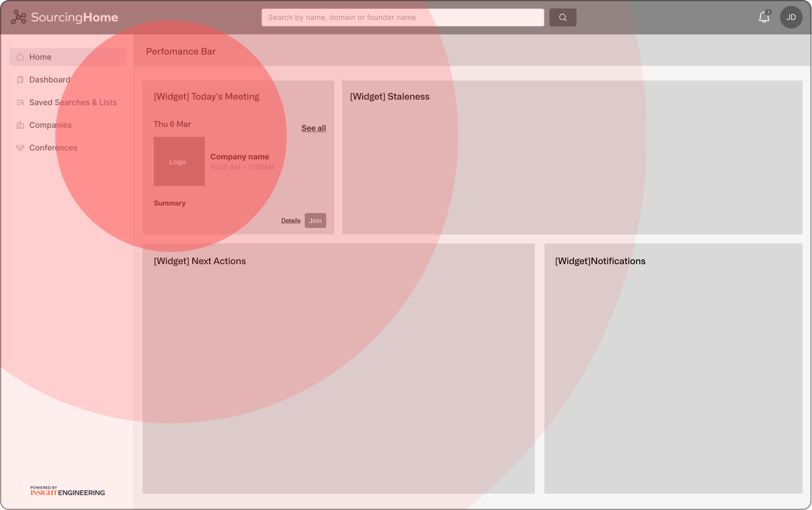This screenshot has width=812, height=510.
Task: Open the meeting Details link
Action: 291,221
